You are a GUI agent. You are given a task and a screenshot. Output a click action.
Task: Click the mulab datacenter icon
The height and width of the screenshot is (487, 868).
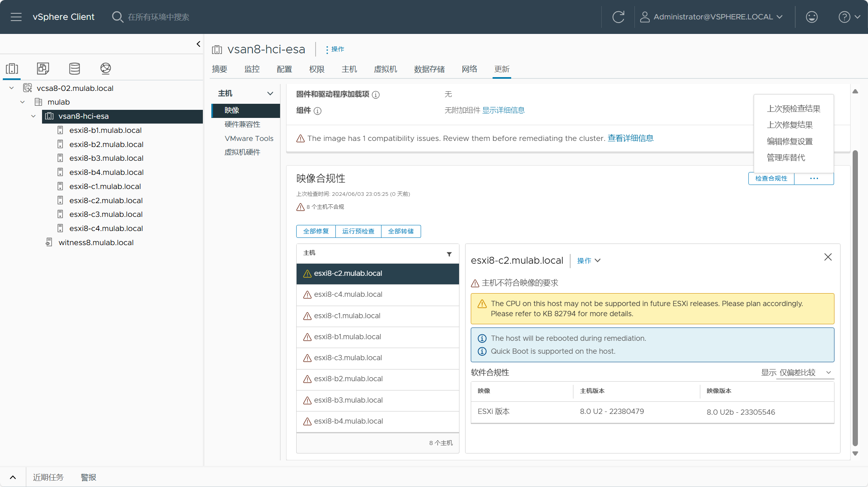[38, 102]
